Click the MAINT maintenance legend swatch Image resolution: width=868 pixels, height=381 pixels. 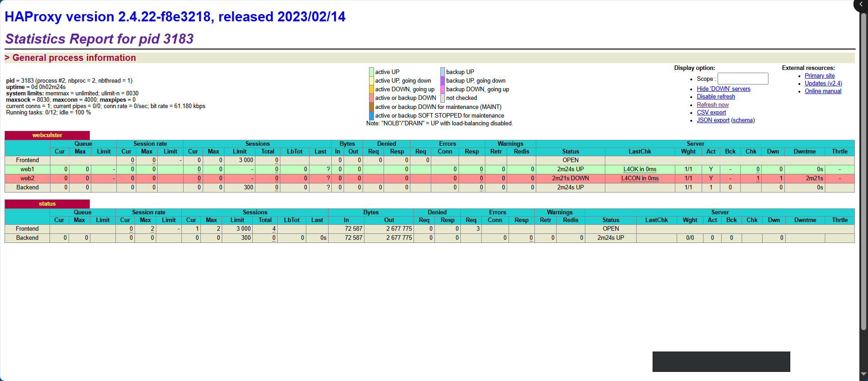[371, 107]
